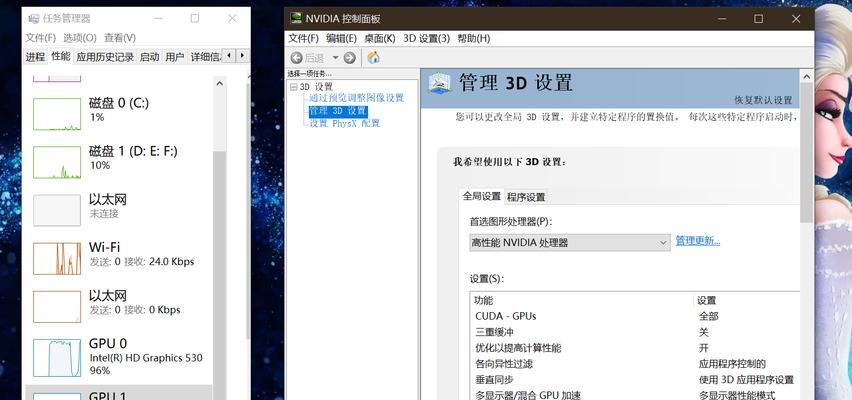Switch to the 全局设置 tab
Image resolution: width=852 pixels, height=400 pixels.
pyautogui.click(x=481, y=196)
